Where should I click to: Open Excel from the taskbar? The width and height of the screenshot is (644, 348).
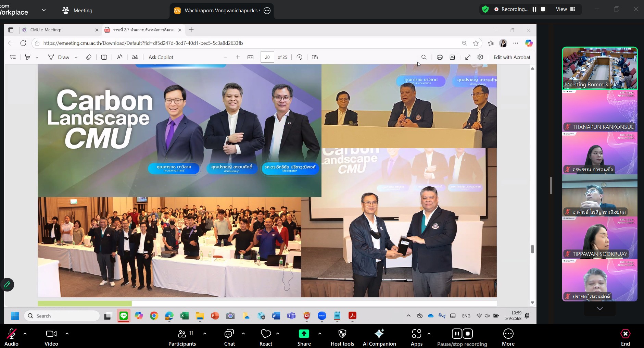pyautogui.click(x=185, y=316)
